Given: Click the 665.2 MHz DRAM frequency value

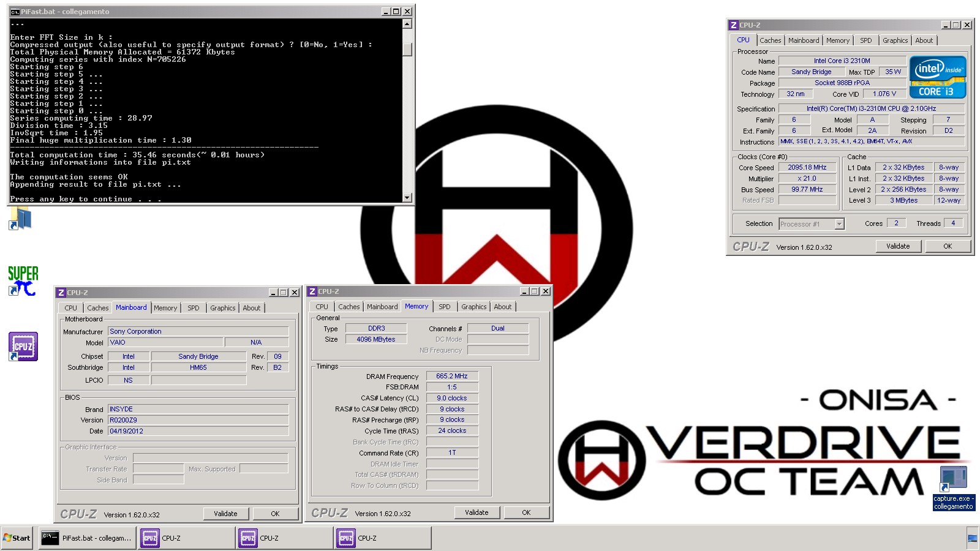Looking at the screenshot, I should 452,376.
